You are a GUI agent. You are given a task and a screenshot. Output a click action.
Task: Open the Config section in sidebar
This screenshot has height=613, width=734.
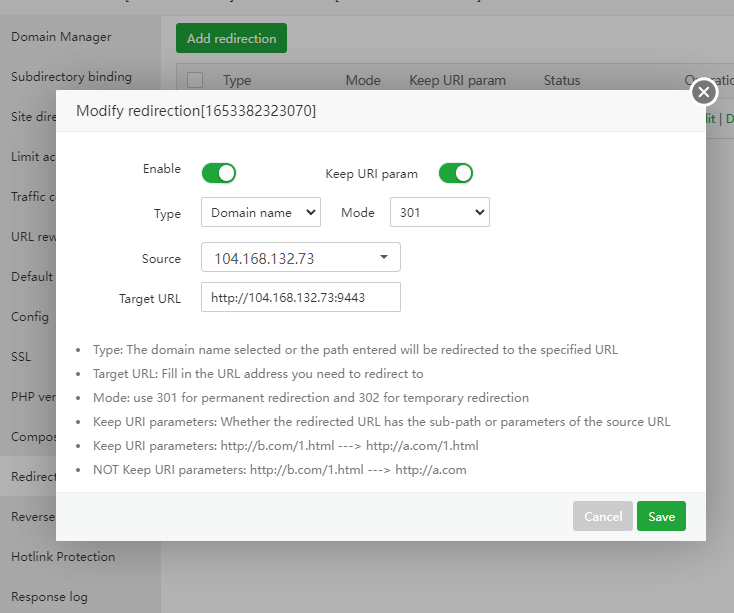tap(30, 317)
